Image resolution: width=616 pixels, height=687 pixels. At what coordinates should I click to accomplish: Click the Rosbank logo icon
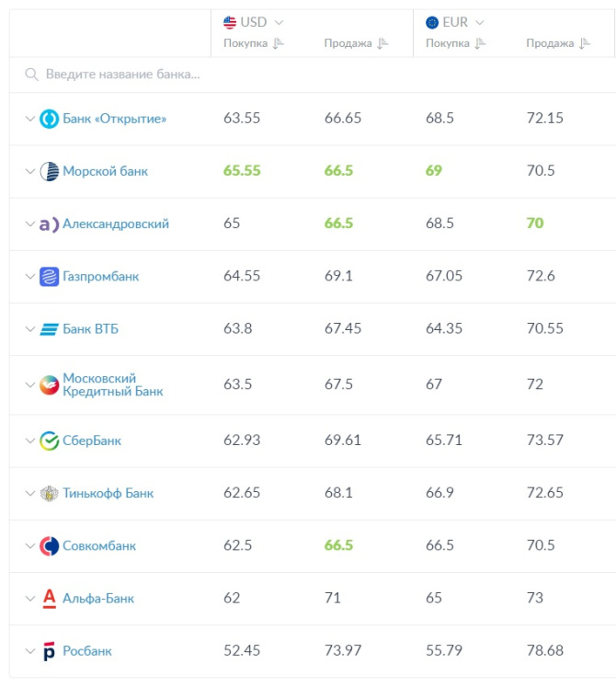tap(50, 651)
